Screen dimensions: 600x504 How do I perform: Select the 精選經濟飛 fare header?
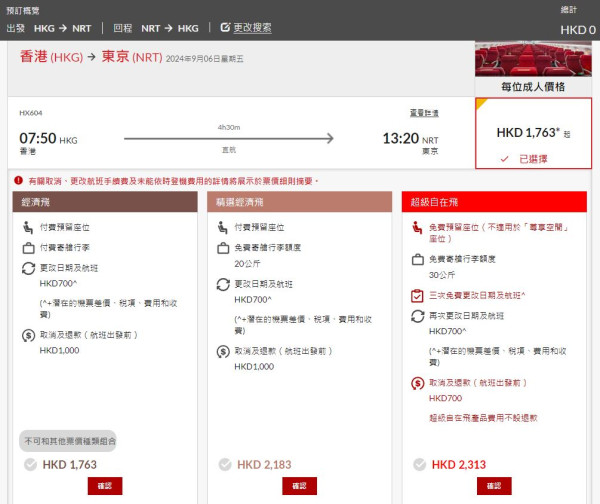tap(300, 202)
